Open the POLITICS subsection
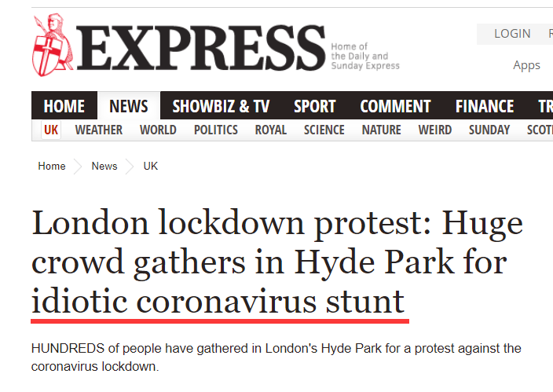The height and width of the screenshot is (392, 553). tap(215, 130)
